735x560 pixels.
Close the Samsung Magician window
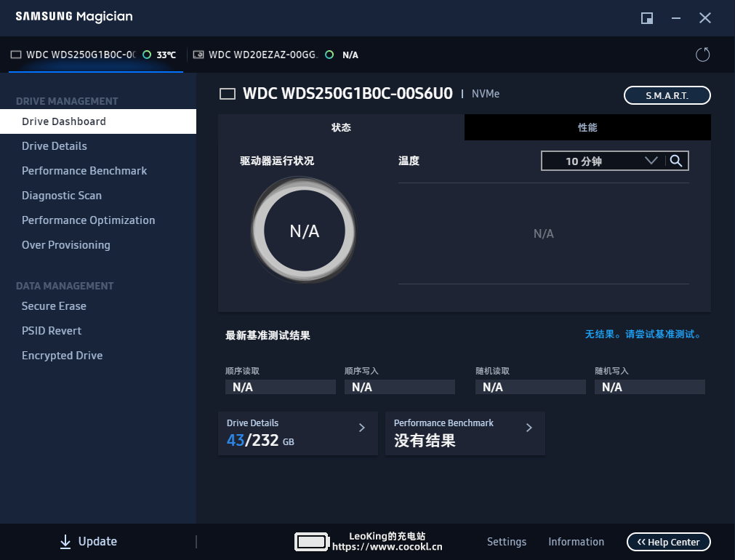pos(705,18)
